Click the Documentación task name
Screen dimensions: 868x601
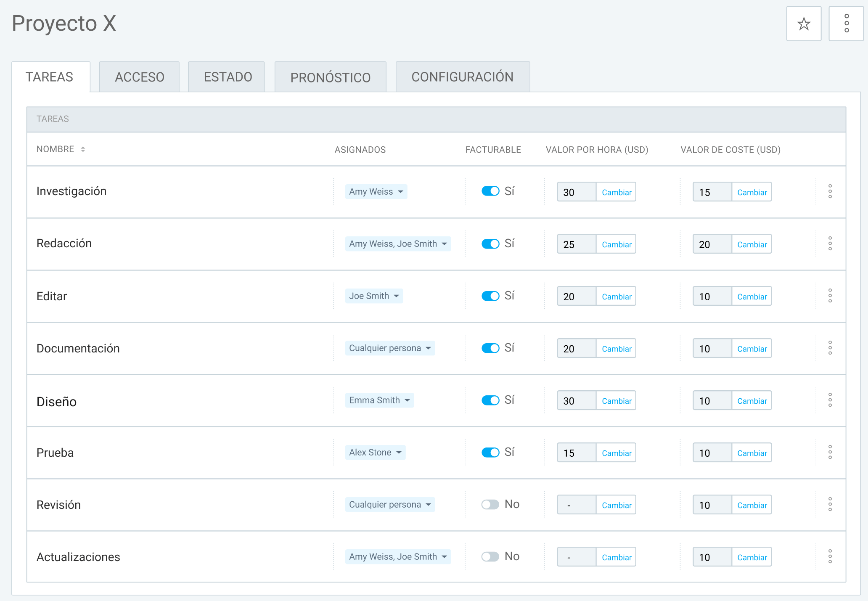78,348
